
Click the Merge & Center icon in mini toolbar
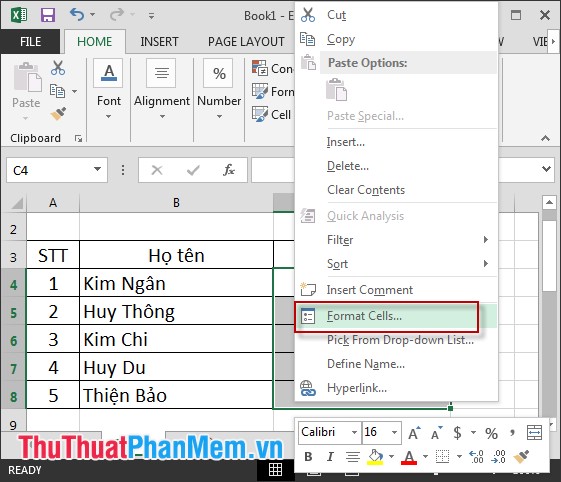pyautogui.click(x=535, y=433)
